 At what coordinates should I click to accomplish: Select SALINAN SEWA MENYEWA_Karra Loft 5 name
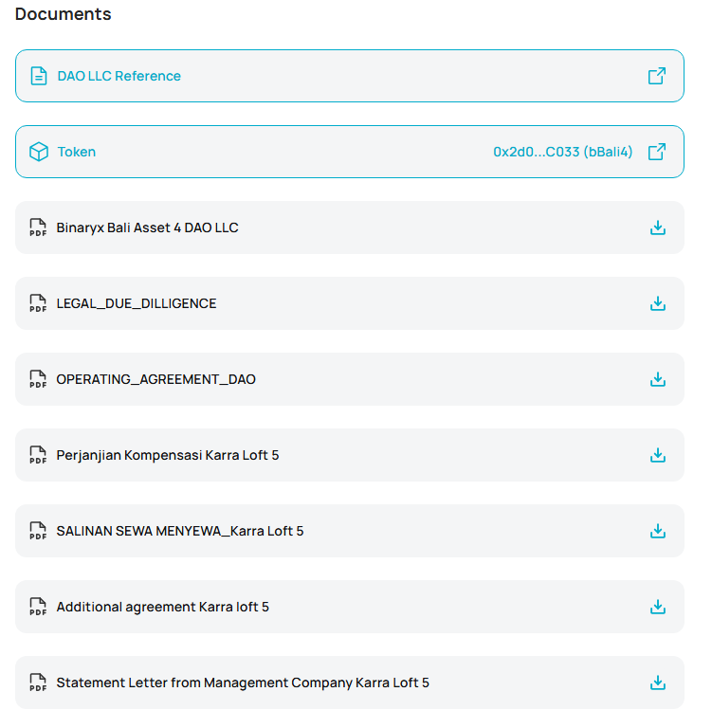[x=180, y=531]
